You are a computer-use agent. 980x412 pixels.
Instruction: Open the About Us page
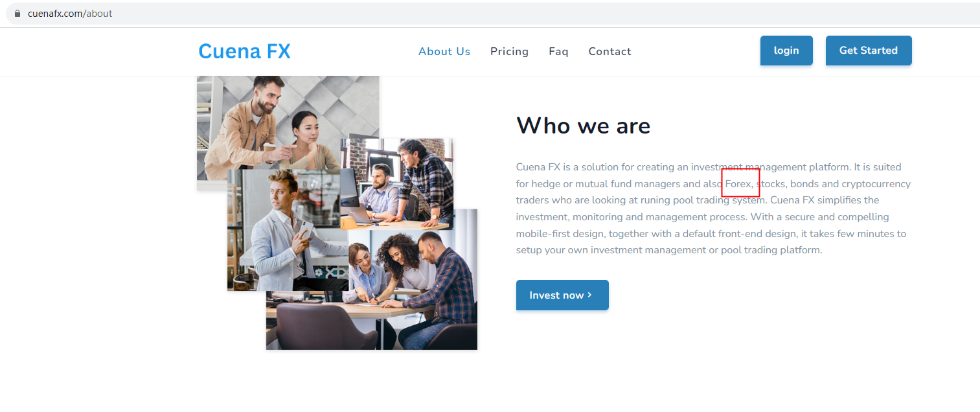[x=444, y=51]
